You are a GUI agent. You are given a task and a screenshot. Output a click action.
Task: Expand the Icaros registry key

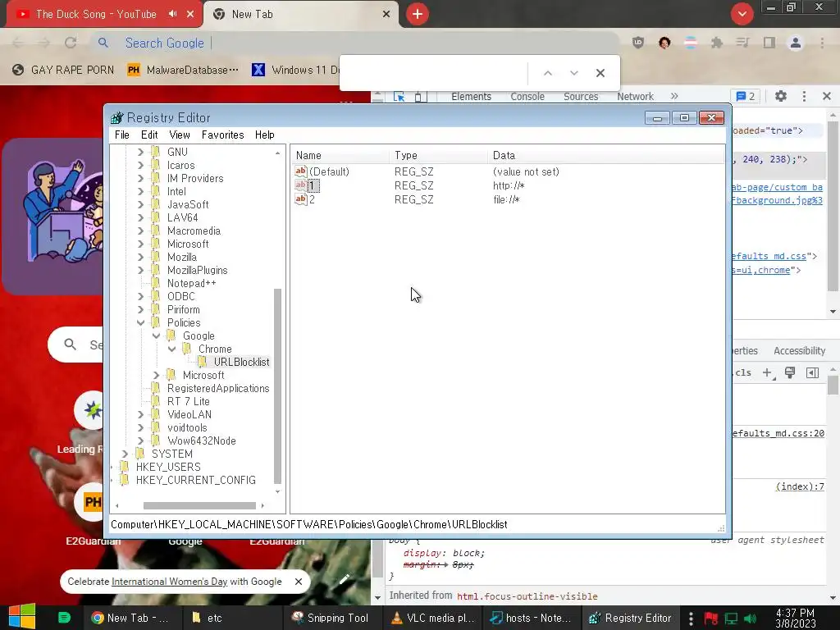pyautogui.click(x=140, y=165)
